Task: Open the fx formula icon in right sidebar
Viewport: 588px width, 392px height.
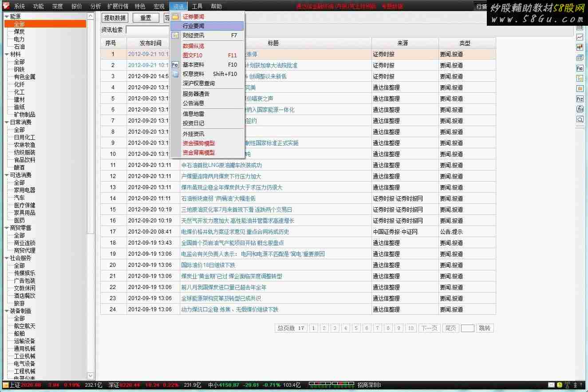Action: click(580, 109)
